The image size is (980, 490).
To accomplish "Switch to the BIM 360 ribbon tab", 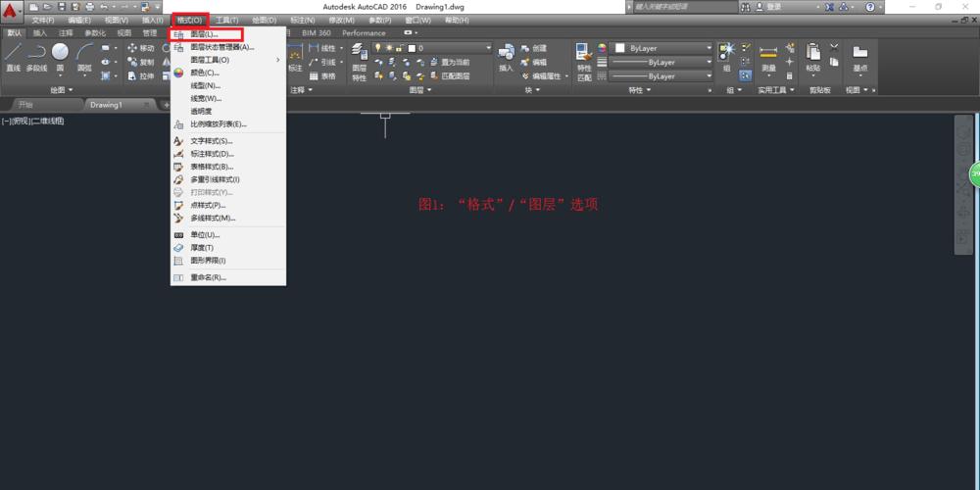I will pyautogui.click(x=317, y=33).
